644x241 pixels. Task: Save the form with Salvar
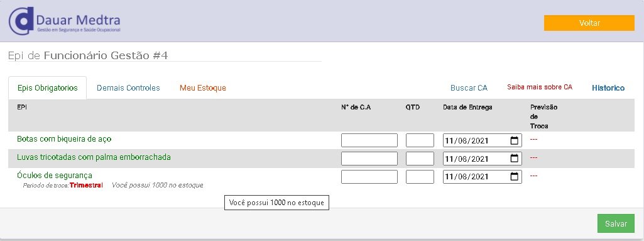(616, 224)
